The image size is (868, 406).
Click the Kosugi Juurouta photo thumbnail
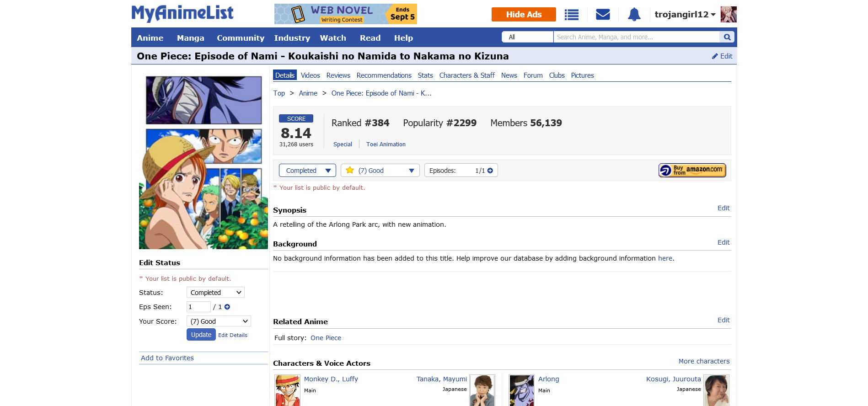pyautogui.click(x=716, y=390)
